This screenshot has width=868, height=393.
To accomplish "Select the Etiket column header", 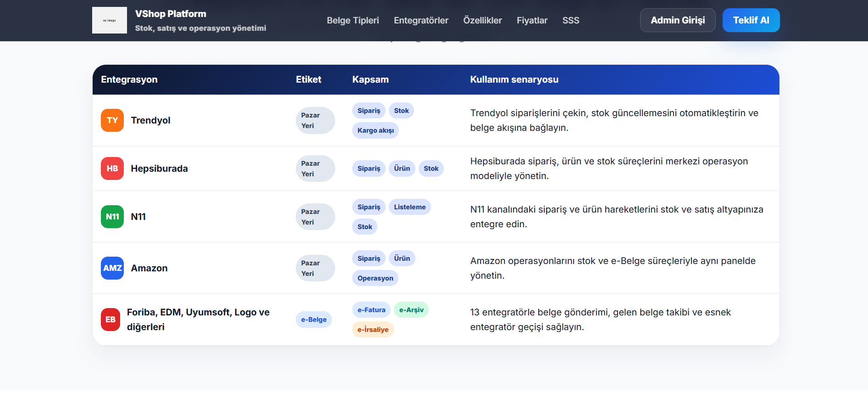I will 309,79.
